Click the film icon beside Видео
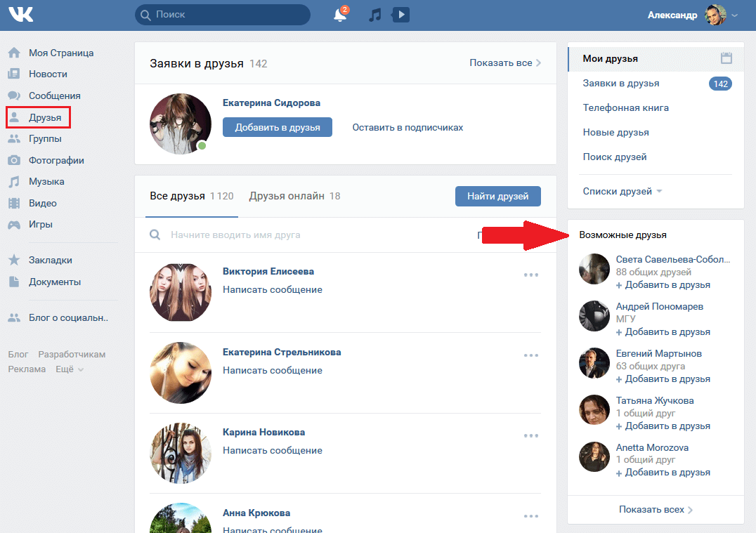Image resolution: width=756 pixels, height=533 pixels. [15, 203]
